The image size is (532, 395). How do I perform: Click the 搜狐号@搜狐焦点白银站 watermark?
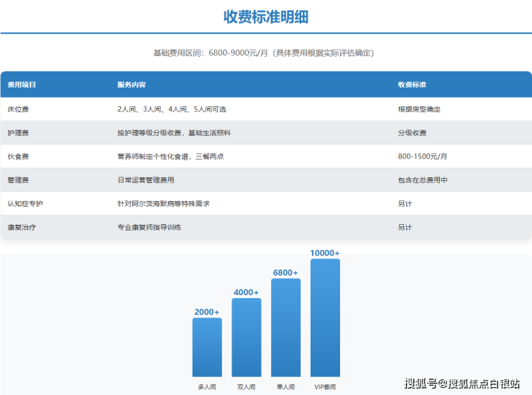click(x=462, y=384)
